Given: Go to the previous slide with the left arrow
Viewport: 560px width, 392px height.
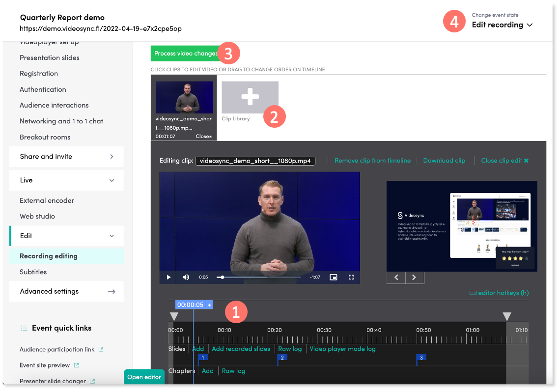Looking at the screenshot, I should coord(396,278).
